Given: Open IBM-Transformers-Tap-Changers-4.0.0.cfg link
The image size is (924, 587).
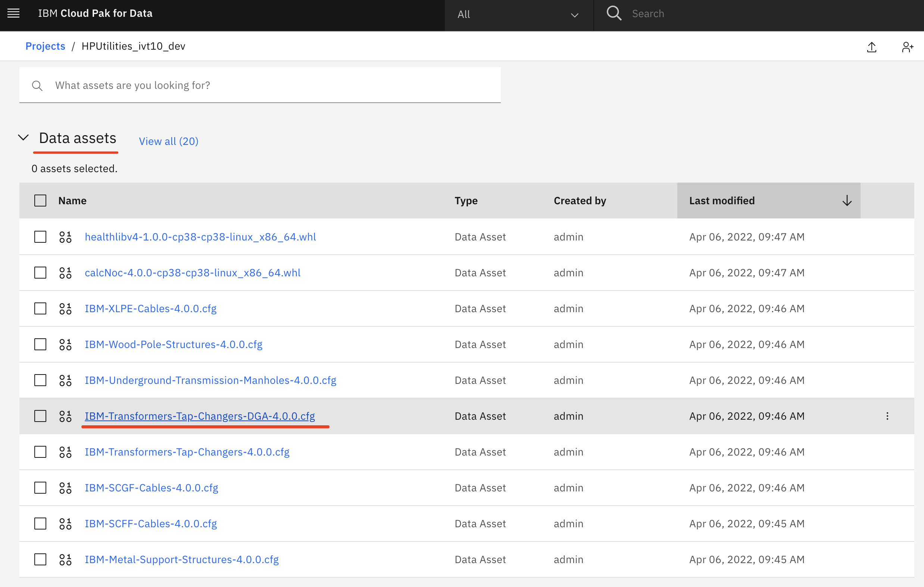Looking at the screenshot, I should click(x=187, y=452).
